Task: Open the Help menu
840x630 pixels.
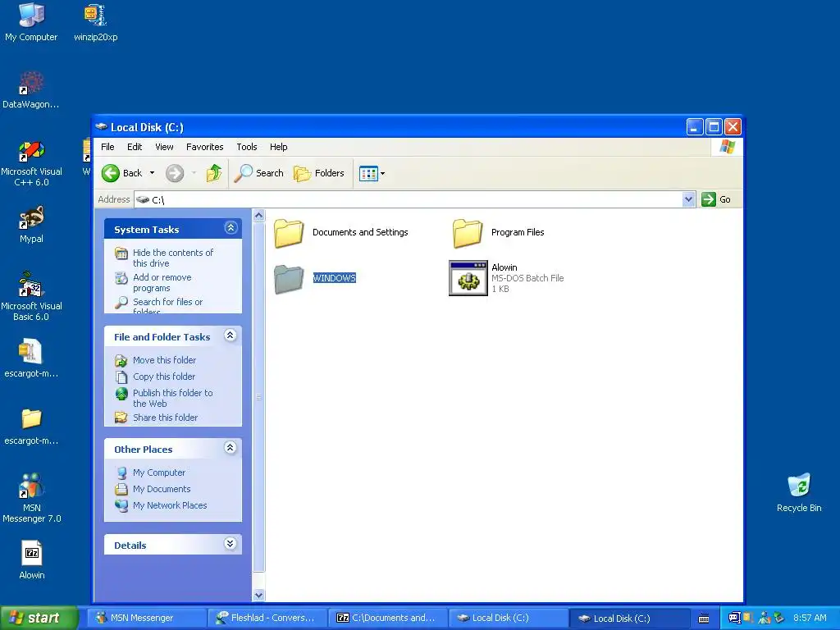Action: pyautogui.click(x=279, y=147)
